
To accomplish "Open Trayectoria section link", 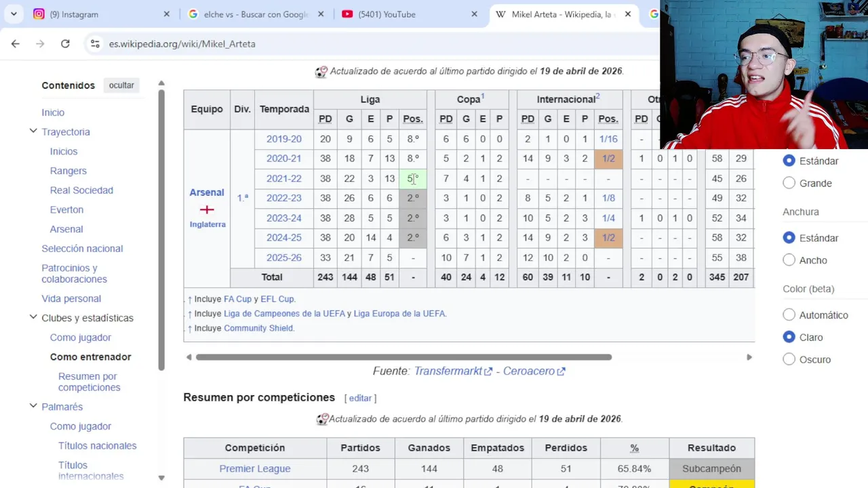I will (x=66, y=132).
